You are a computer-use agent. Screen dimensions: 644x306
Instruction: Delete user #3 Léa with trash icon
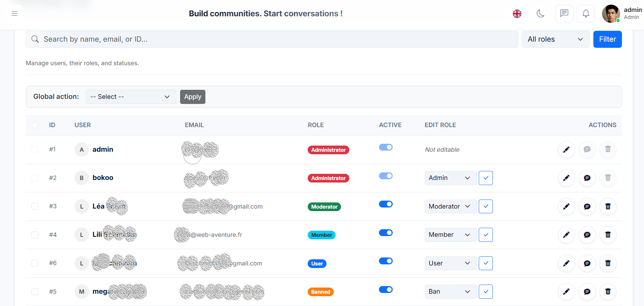pos(608,206)
